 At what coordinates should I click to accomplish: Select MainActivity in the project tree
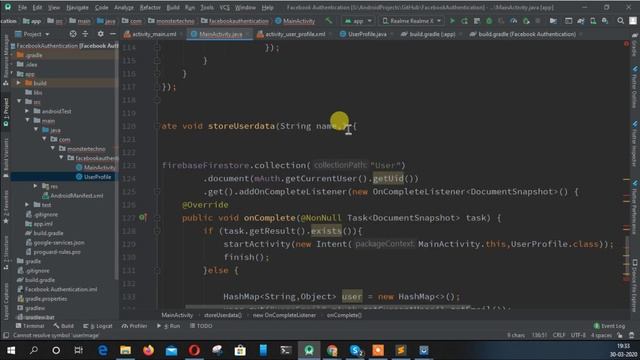click(x=99, y=167)
